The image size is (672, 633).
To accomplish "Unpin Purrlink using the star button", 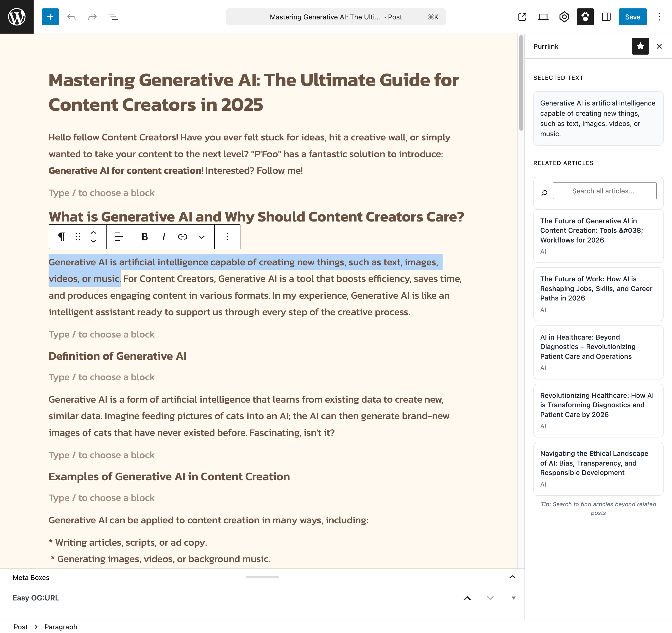I will [640, 46].
